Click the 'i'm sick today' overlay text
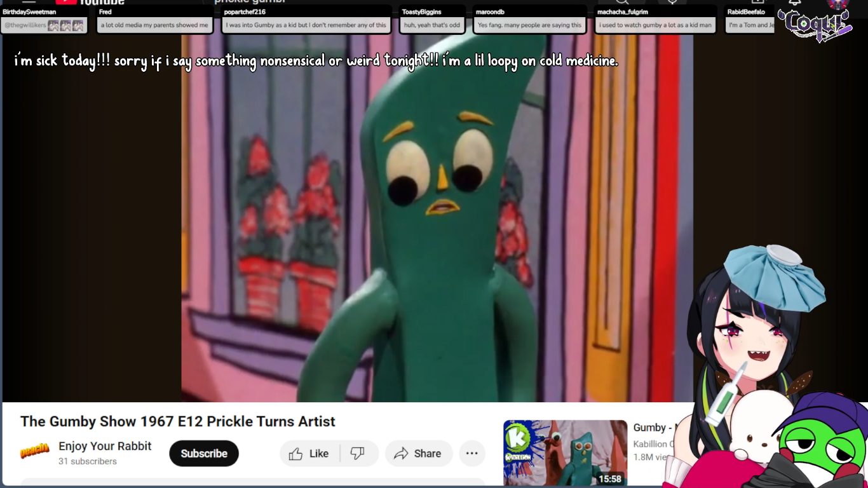 (x=316, y=61)
